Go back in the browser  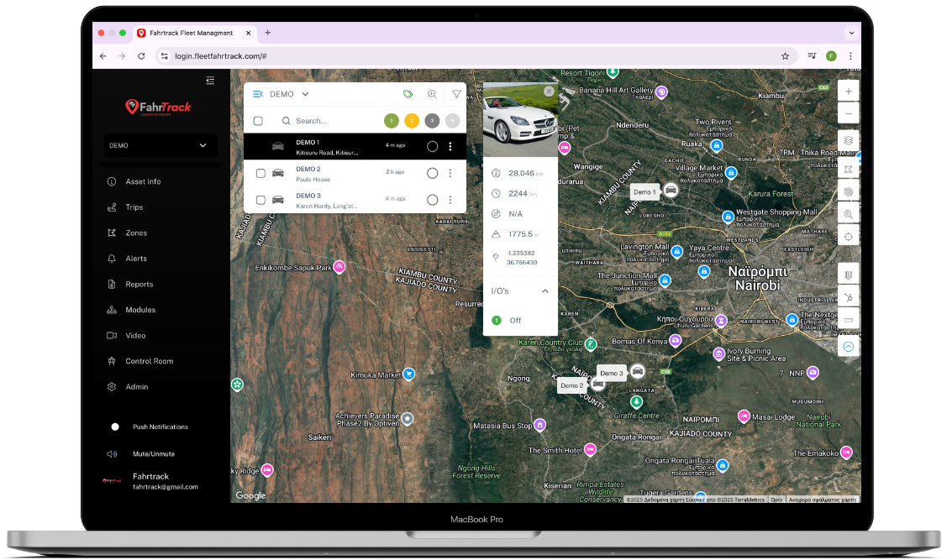[103, 56]
